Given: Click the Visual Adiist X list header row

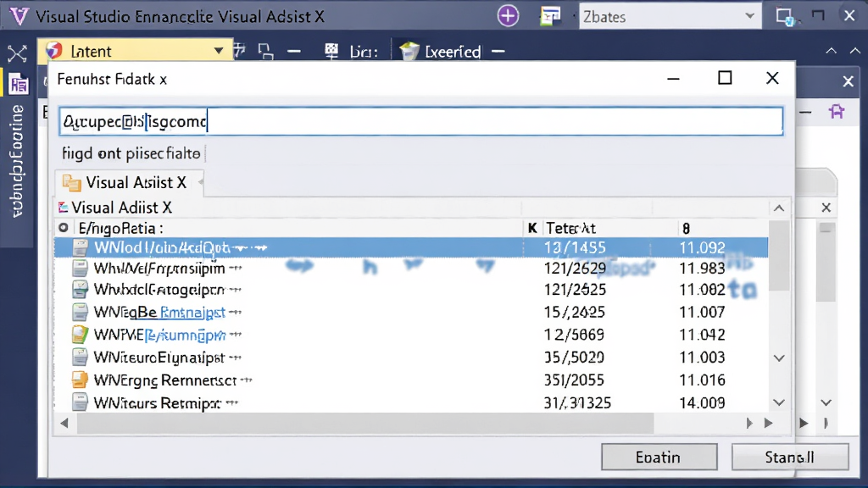Looking at the screenshot, I should click(x=411, y=208).
